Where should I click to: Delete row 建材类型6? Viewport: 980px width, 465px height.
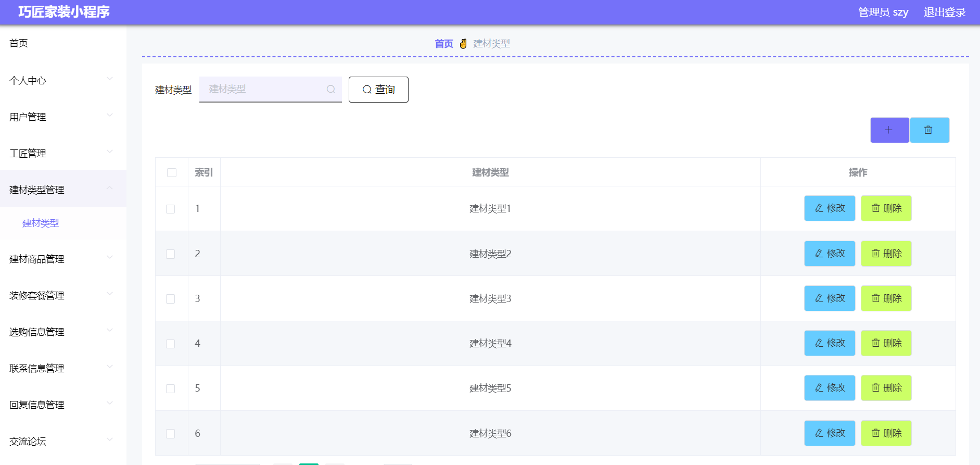point(886,433)
